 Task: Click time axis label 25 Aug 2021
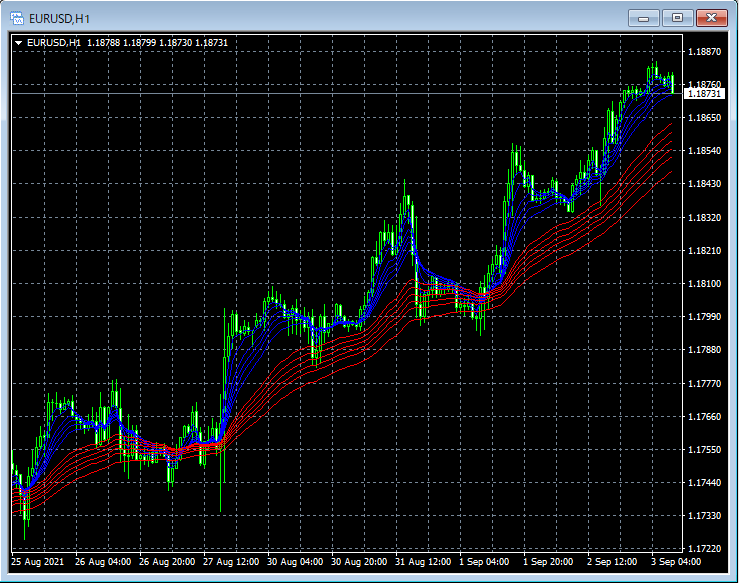pos(37,562)
